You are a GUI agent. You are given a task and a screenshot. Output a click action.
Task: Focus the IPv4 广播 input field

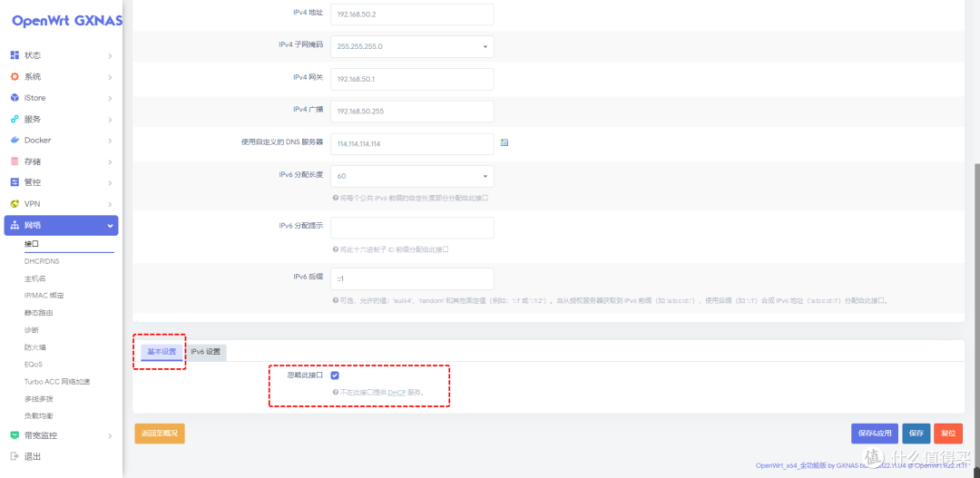pos(412,112)
